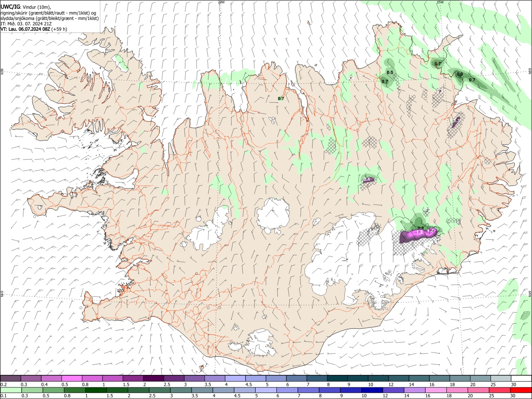
Task: Select the 0.5 precipitation value on the map
Action: 390,72
